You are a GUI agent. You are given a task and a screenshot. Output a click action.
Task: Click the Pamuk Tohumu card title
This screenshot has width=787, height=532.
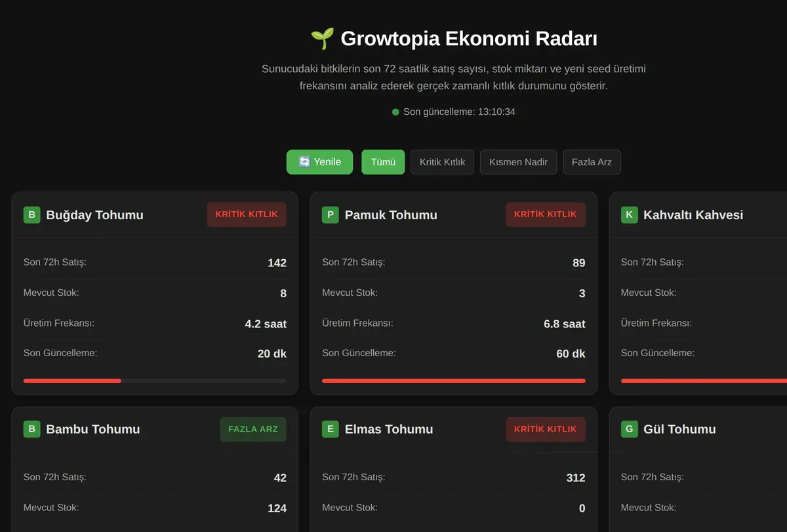(x=391, y=215)
